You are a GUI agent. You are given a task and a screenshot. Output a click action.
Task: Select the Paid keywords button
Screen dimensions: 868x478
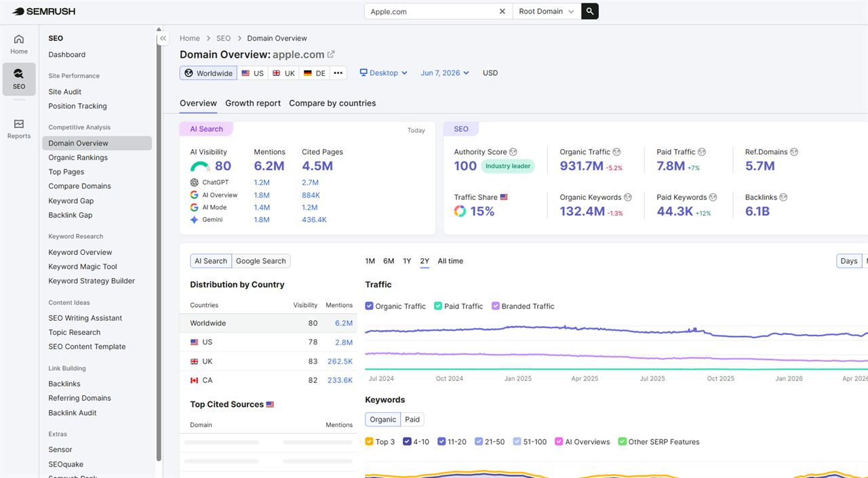412,420
